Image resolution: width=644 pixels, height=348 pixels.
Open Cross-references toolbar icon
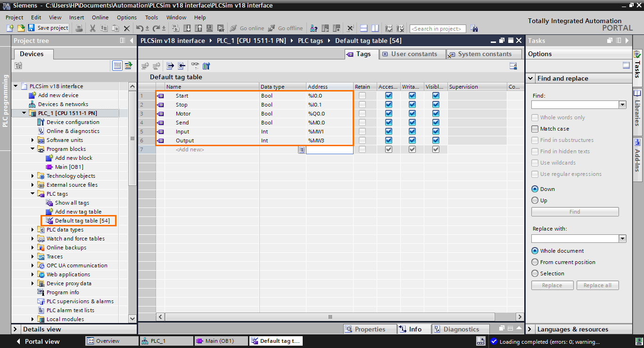[x=350, y=28]
